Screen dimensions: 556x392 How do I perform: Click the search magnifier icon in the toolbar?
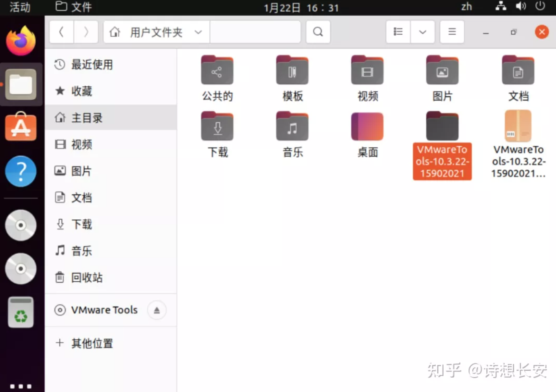tap(318, 32)
